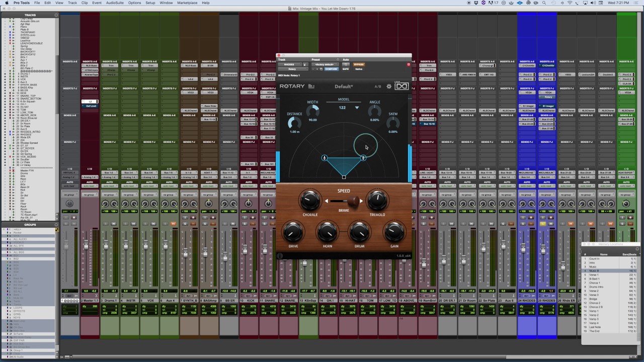Open the Rotary insert on RHODES track
Viewport: 644px width, 362px height.
(x=547, y=97)
